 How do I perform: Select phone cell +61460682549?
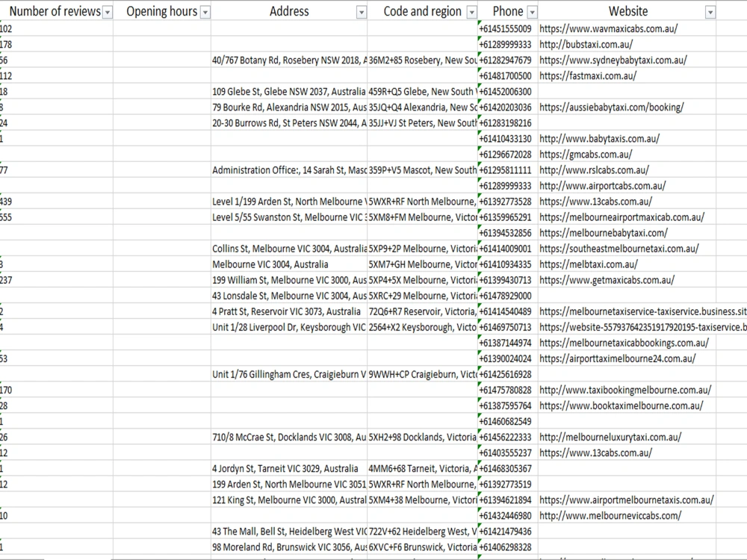pyautogui.click(x=508, y=421)
